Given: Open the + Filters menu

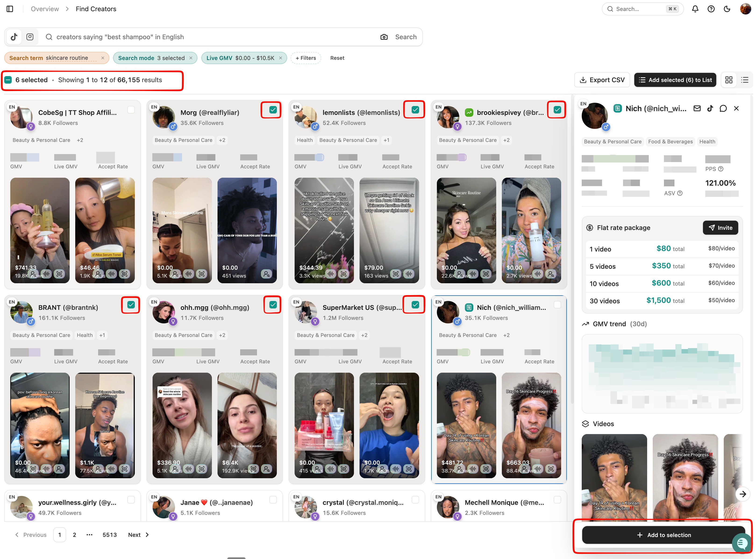Looking at the screenshot, I should coord(306,58).
